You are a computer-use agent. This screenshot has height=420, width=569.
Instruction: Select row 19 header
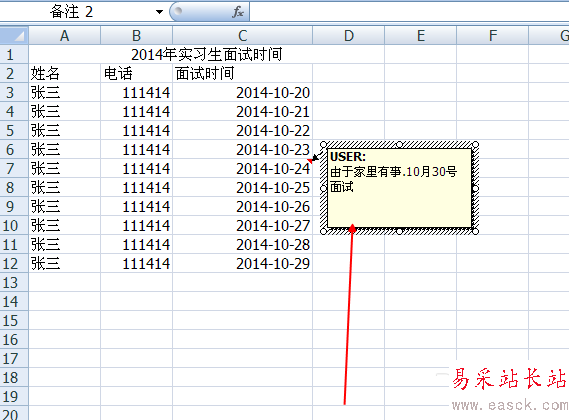click(x=14, y=396)
